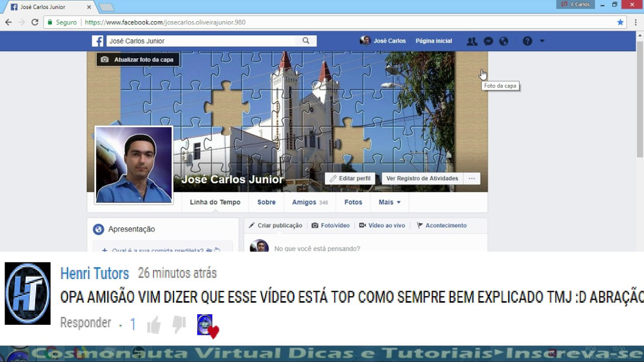This screenshot has width=644, height=362.
Task: Open a new browser tab
Action: 106,7
